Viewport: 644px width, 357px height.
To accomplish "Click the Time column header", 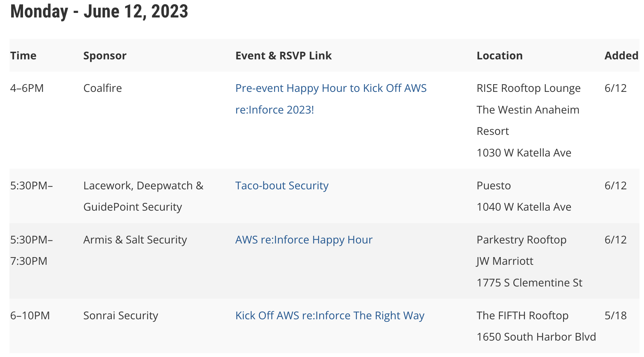I will tap(23, 56).
